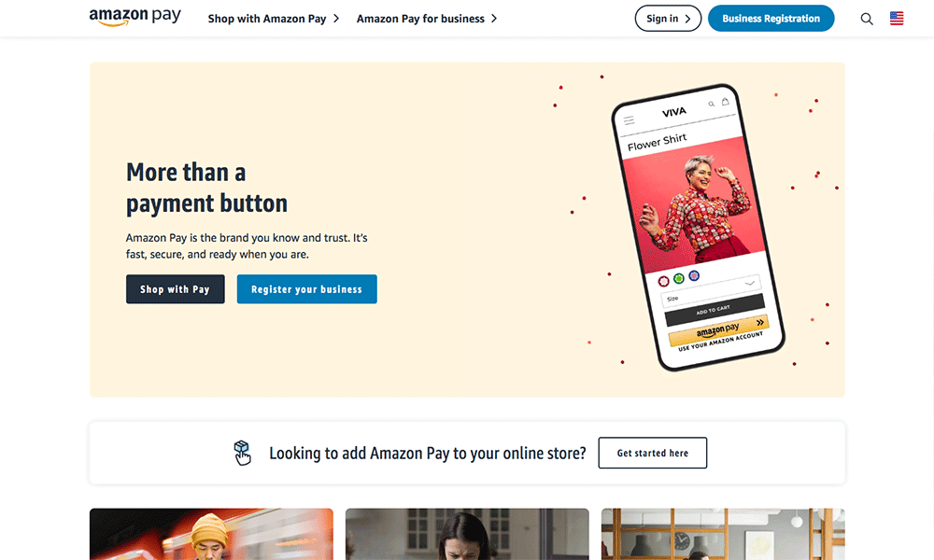Expand the Shop with Amazon Pay menu chevron
This screenshot has height=560, width=934.
[x=336, y=19]
